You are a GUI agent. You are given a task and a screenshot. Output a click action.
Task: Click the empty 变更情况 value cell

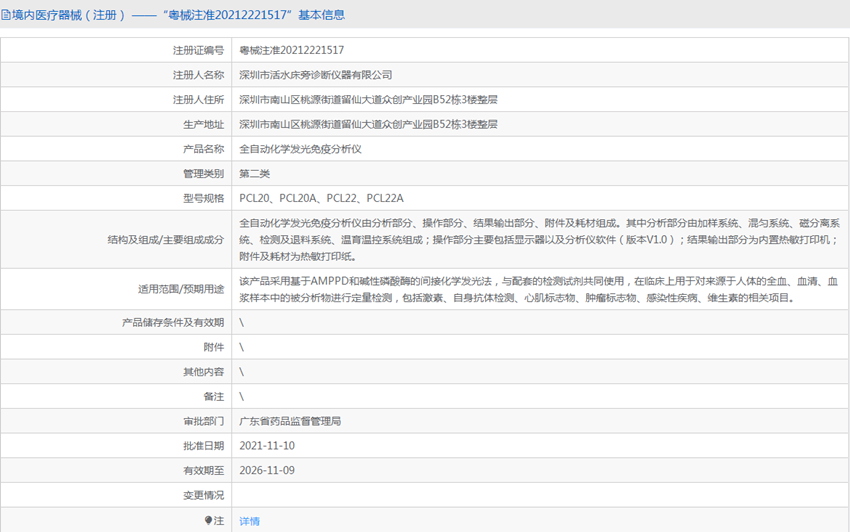(540, 495)
